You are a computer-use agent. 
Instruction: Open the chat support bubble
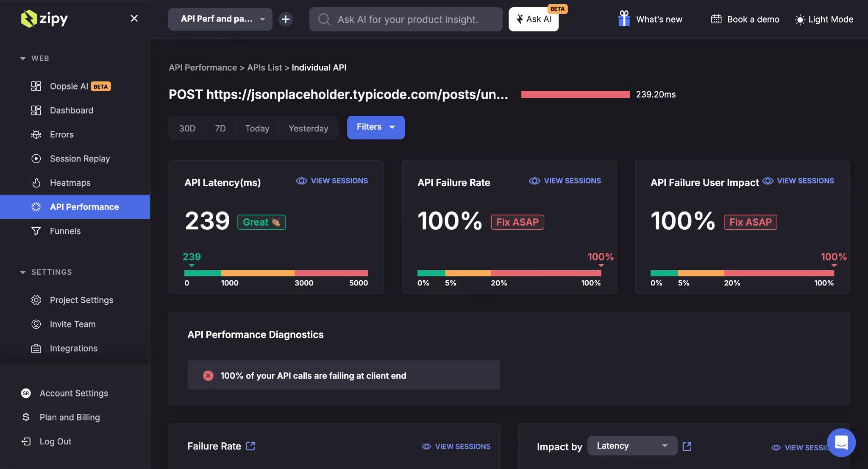[841, 443]
